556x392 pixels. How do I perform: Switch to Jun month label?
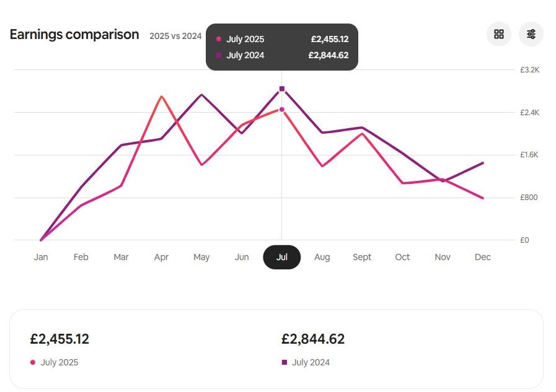tap(242, 257)
